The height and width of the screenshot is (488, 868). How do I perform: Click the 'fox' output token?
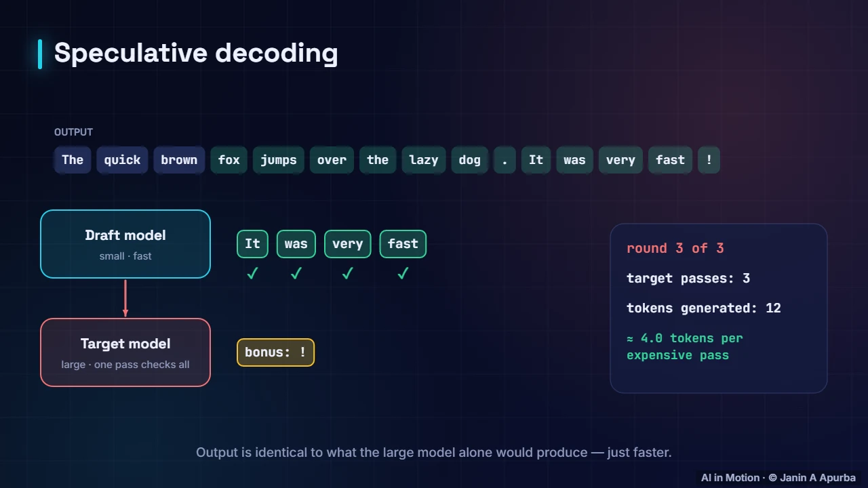point(229,160)
